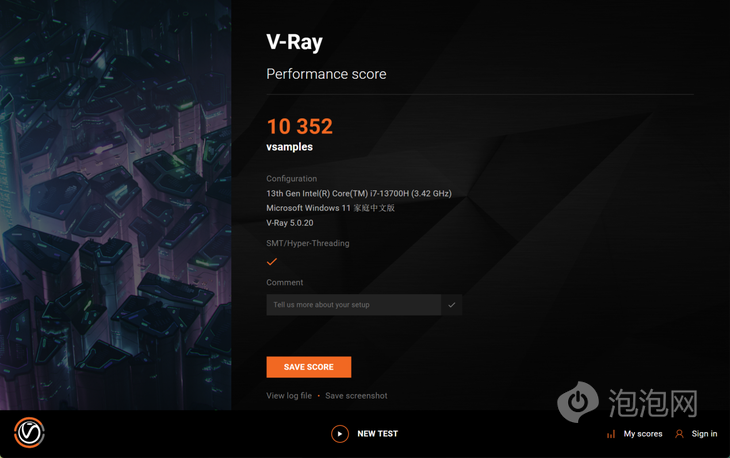The width and height of the screenshot is (730, 458).
Task: Focus the comment setup text field
Action: point(354,305)
